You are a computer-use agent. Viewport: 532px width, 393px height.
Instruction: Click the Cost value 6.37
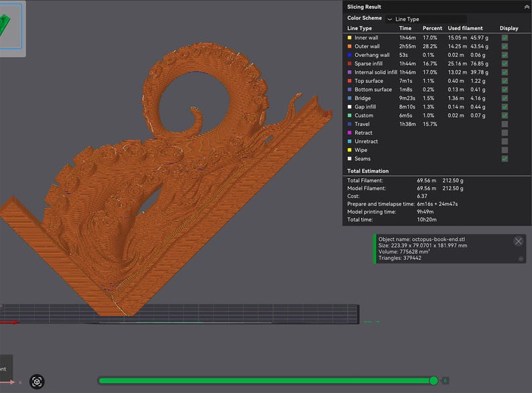tap(422, 196)
